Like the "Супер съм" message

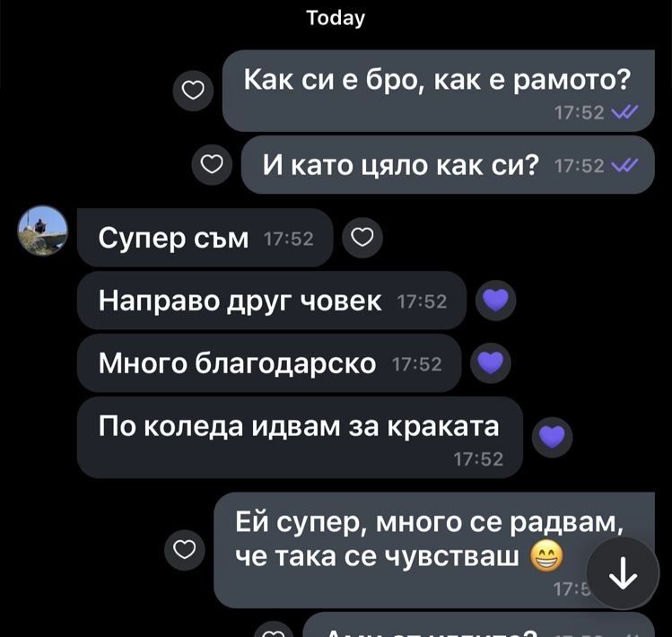pyautogui.click(x=362, y=238)
